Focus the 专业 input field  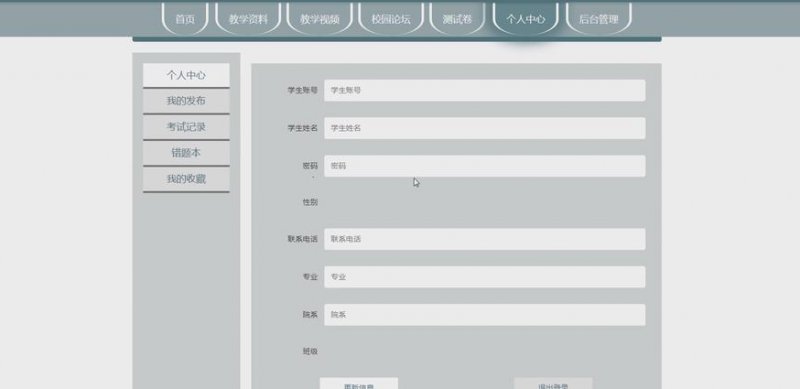485,277
